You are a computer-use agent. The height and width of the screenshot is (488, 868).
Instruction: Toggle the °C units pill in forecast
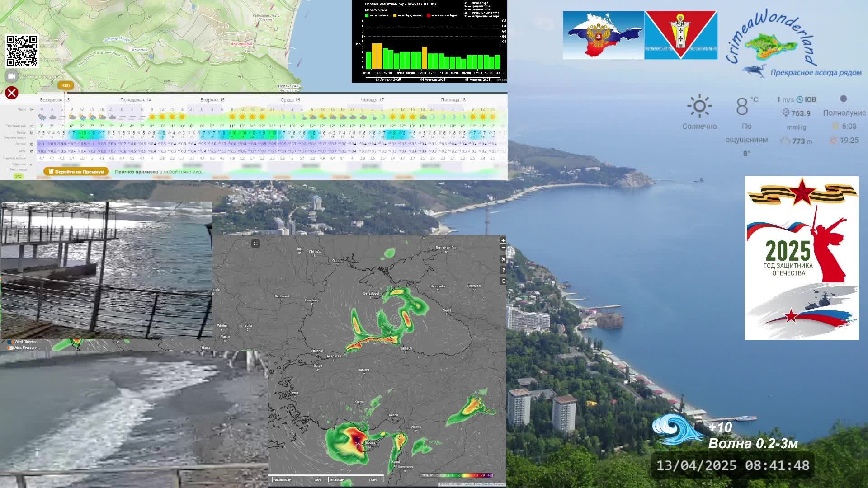(18, 176)
